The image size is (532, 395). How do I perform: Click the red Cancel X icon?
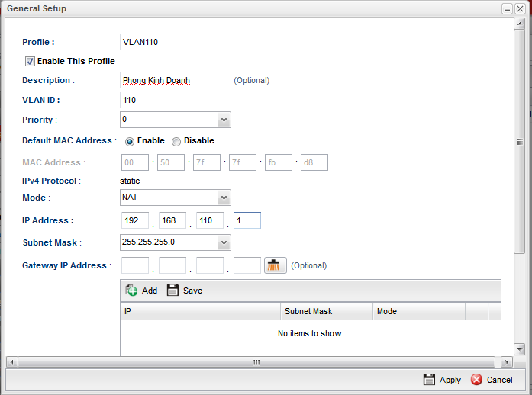click(476, 380)
